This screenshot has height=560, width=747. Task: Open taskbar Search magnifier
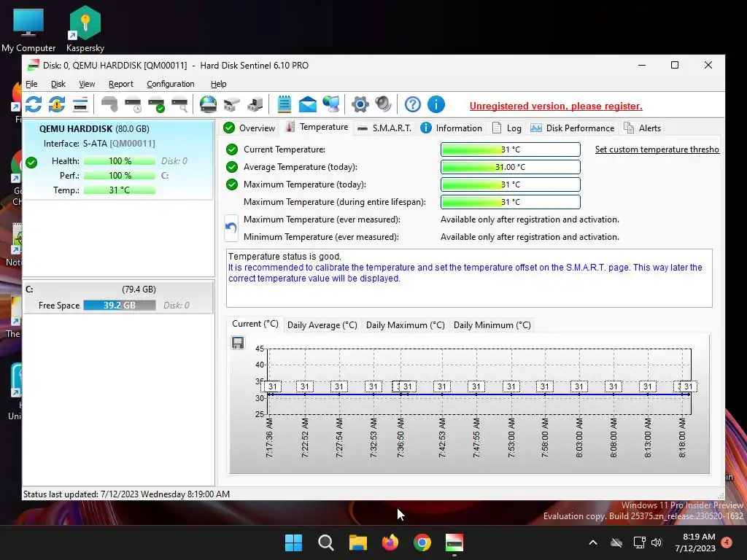pyautogui.click(x=326, y=542)
